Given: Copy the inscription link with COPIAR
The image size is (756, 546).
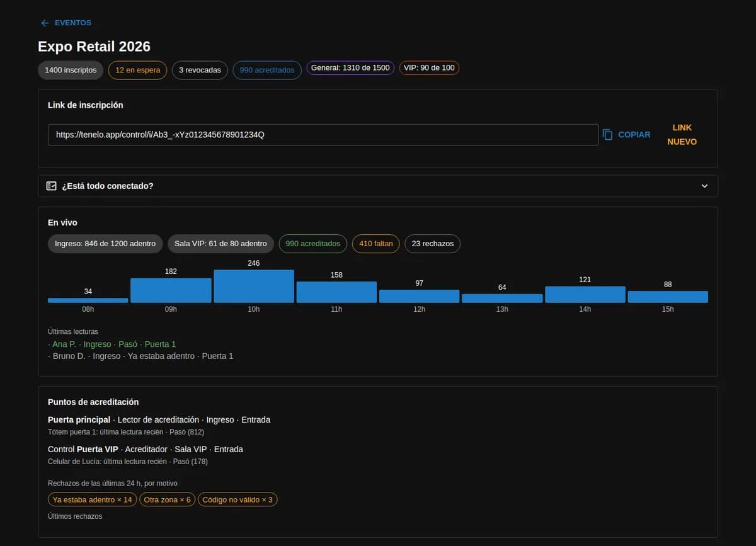Looking at the screenshot, I should tap(627, 135).
